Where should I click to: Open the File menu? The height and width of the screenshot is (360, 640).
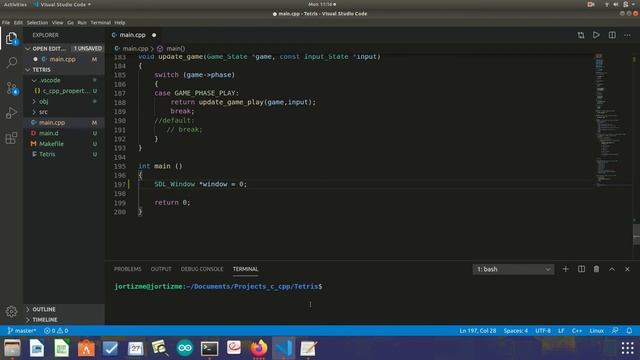pos(6,22)
